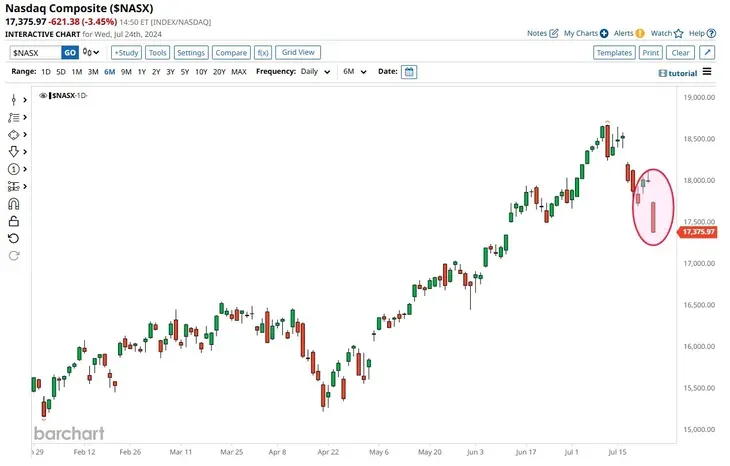
Task: Click the +Study button
Action: point(126,52)
